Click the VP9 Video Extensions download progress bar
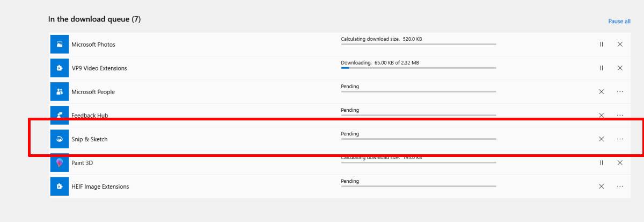 click(x=419, y=68)
